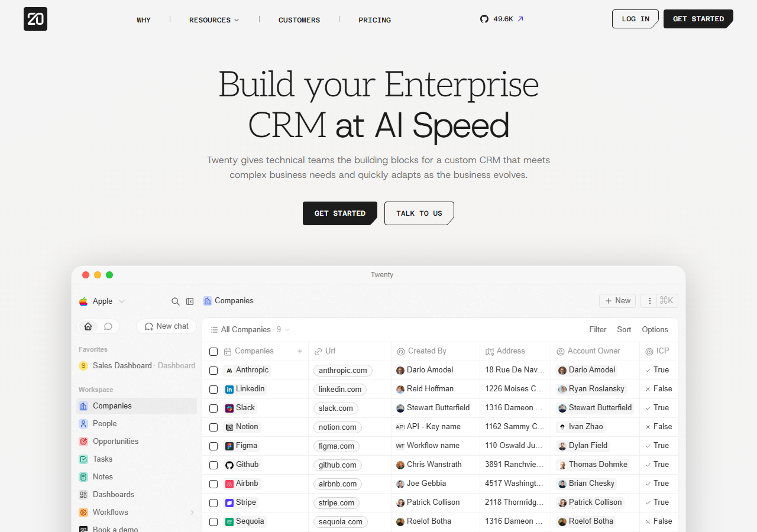
Task: Click the hero Get Started button
Action: [x=340, y=213]
